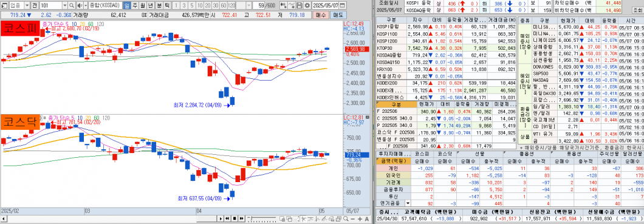Expand the code 101 dropdown list

(65, 5)
